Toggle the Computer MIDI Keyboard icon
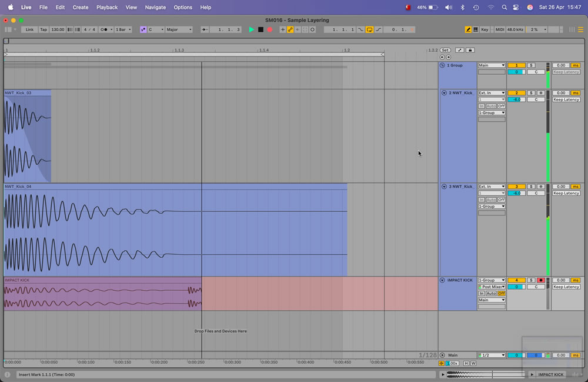Image resolution: width=588 pixels, height=382 pixels. click(x=476, y=29)
